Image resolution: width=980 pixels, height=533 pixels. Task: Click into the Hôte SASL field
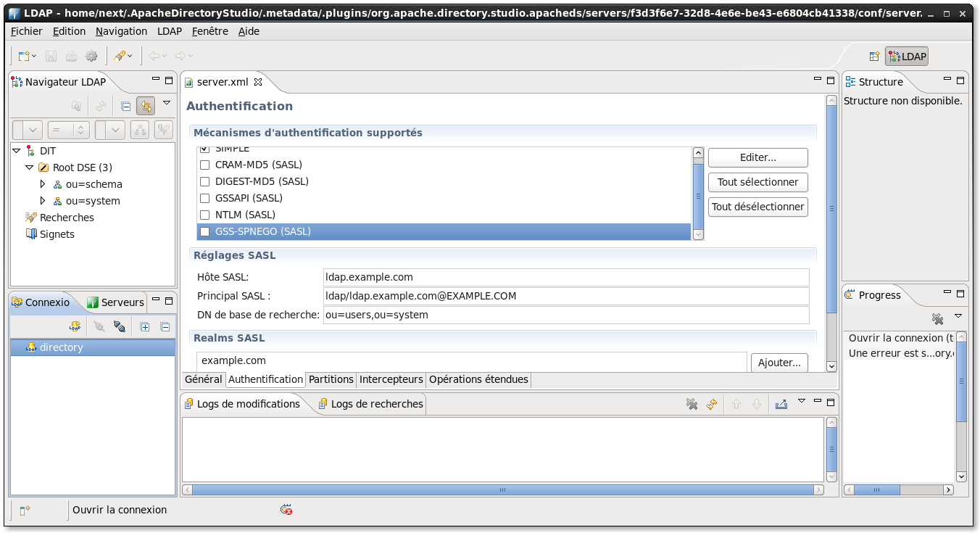(x=565, y=277)
